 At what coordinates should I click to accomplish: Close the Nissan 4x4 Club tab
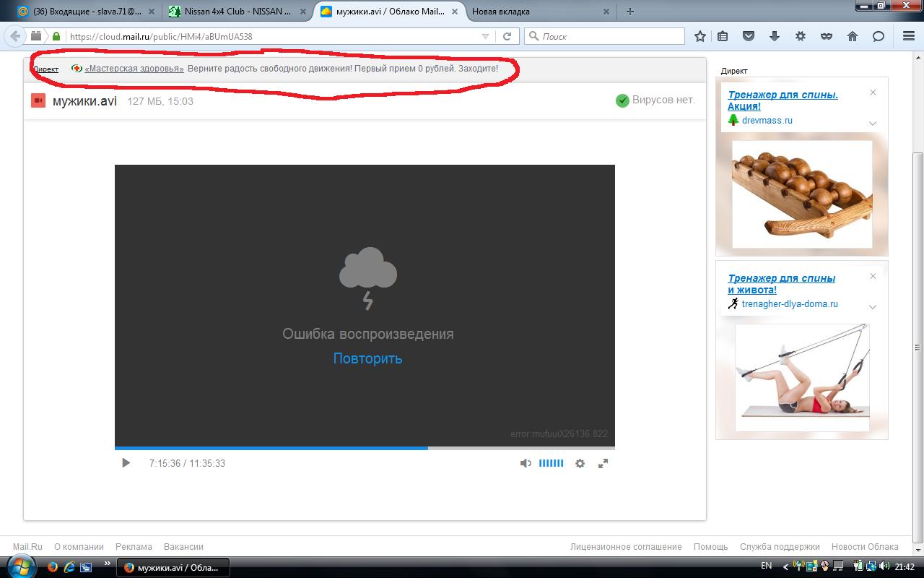click(303, 12)
